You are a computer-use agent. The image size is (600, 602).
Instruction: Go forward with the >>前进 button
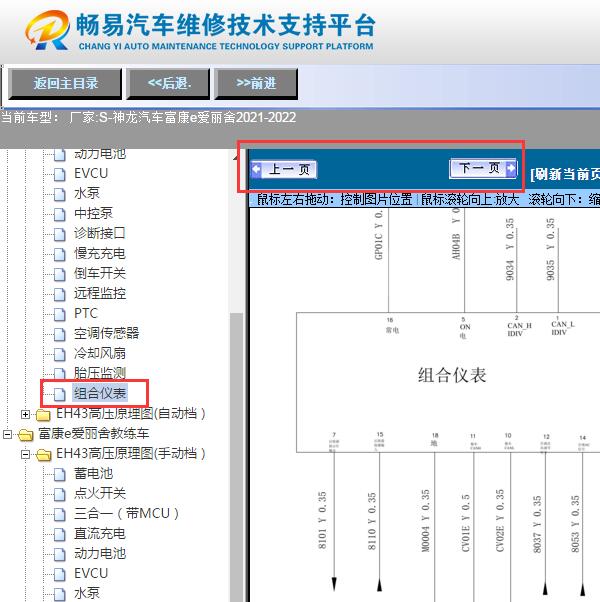pos(256,83)
